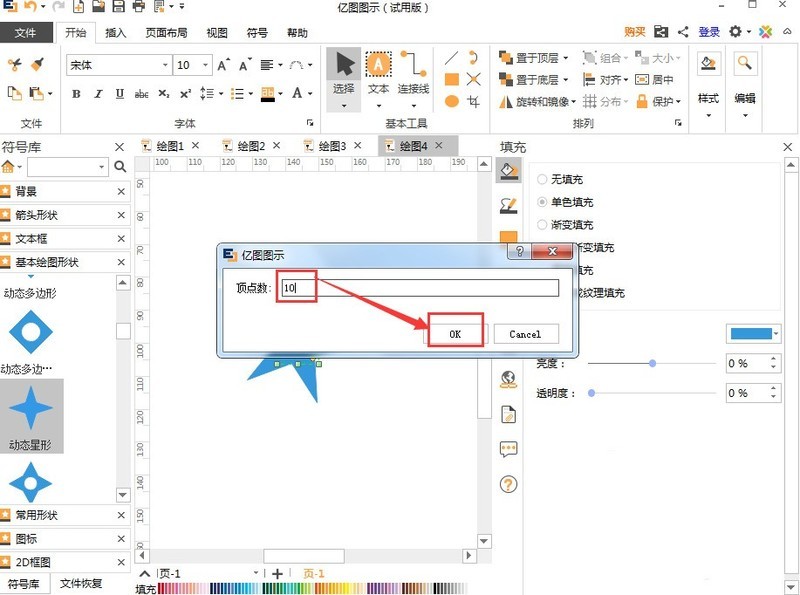This screenshot has width=800, height=595.
Task: Switch to the 绘图2 document tab
Action: point(252,146)
